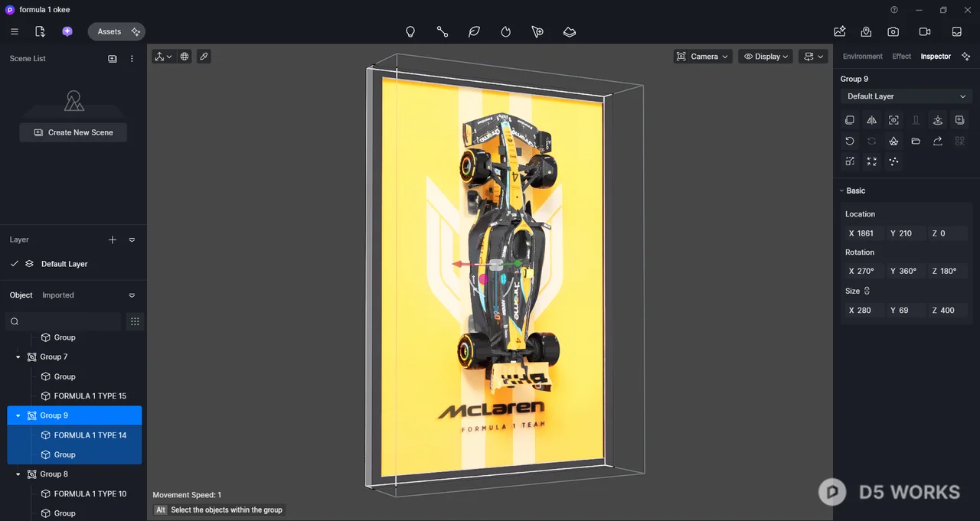Screen dimensions: 980x521
Task: Switch to the Imported tab
Action: point(58,295)
